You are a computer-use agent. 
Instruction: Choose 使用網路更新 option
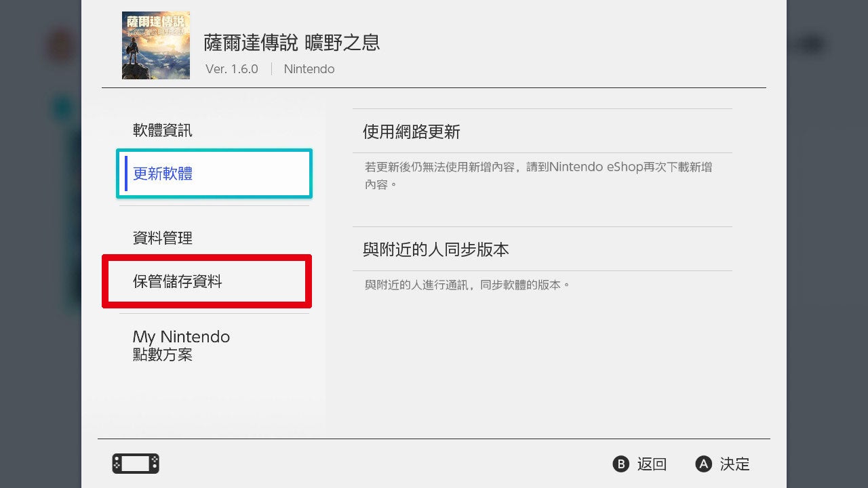[x=542, y=131]
